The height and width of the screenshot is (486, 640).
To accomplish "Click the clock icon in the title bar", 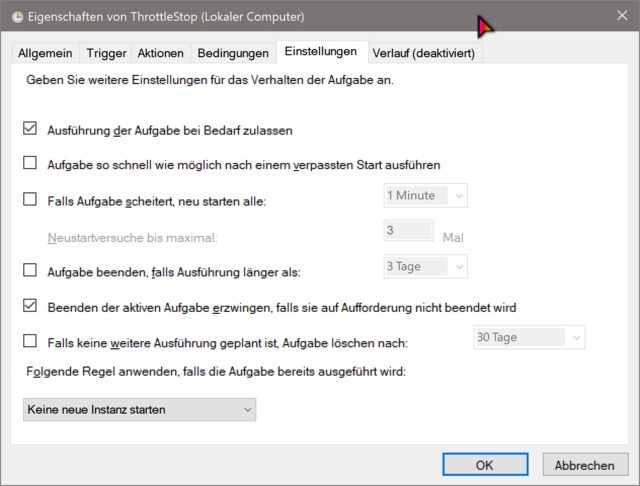I will click(17, 17).
